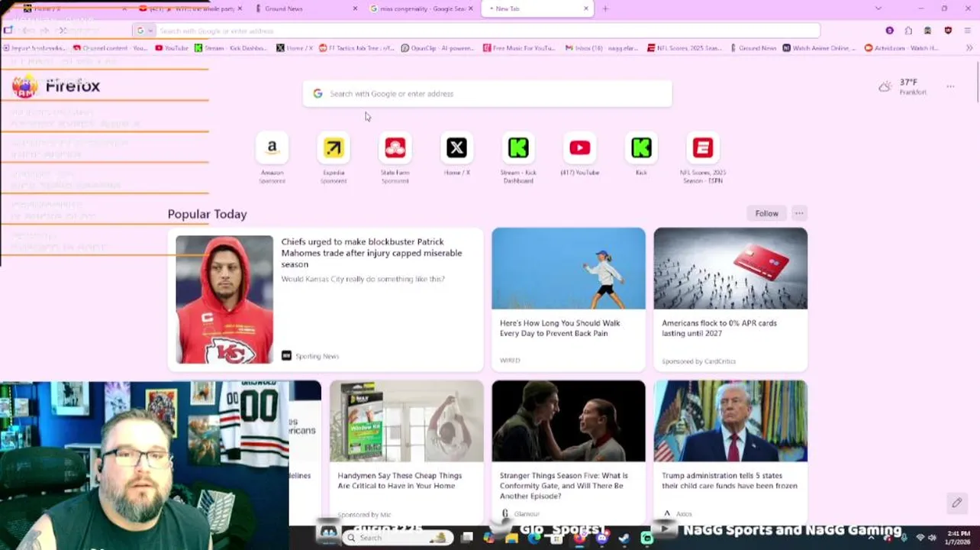Focus the Firefox address bar
This screenshot has height=550, width=980.
476,31
